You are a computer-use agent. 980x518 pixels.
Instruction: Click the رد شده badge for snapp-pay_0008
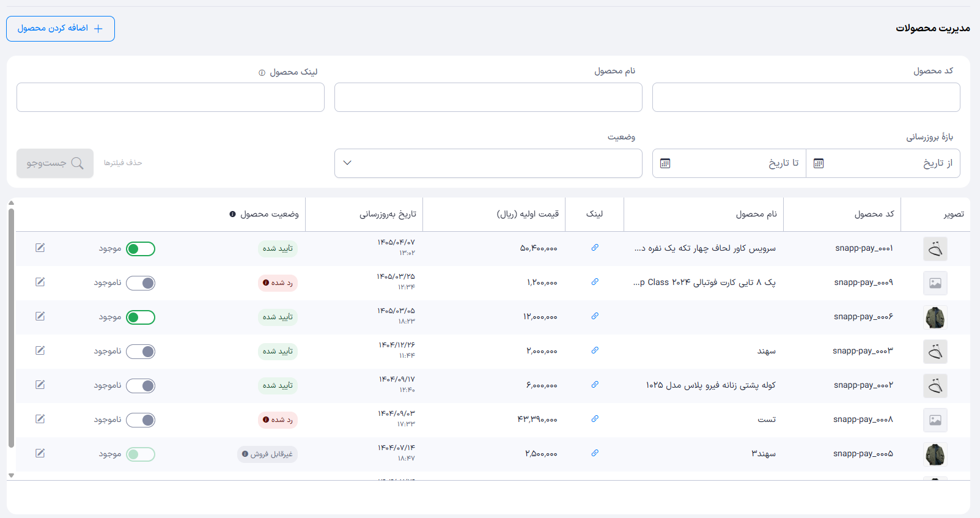pyautogui.click(x=278, y=420)
